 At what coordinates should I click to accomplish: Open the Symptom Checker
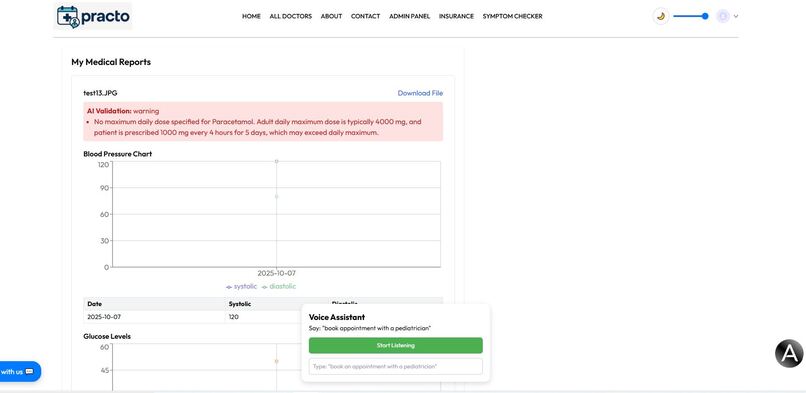[x=512, y=16]
